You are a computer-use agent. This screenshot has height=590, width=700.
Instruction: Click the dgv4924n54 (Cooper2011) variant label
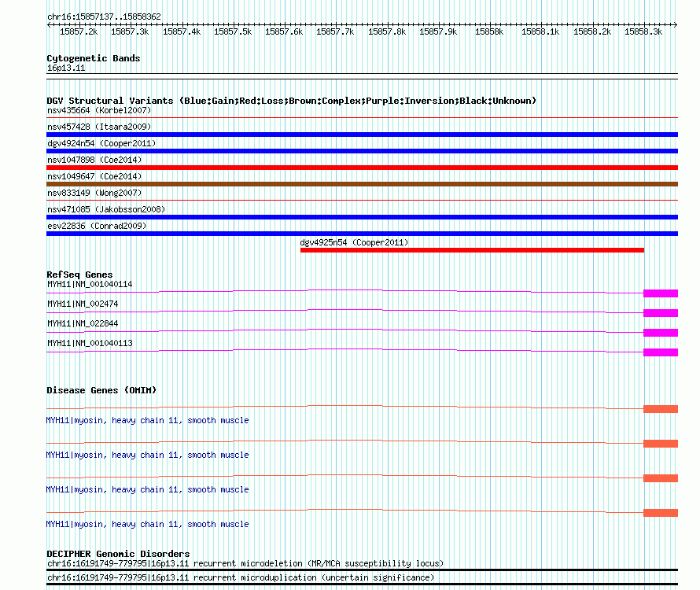101,143
